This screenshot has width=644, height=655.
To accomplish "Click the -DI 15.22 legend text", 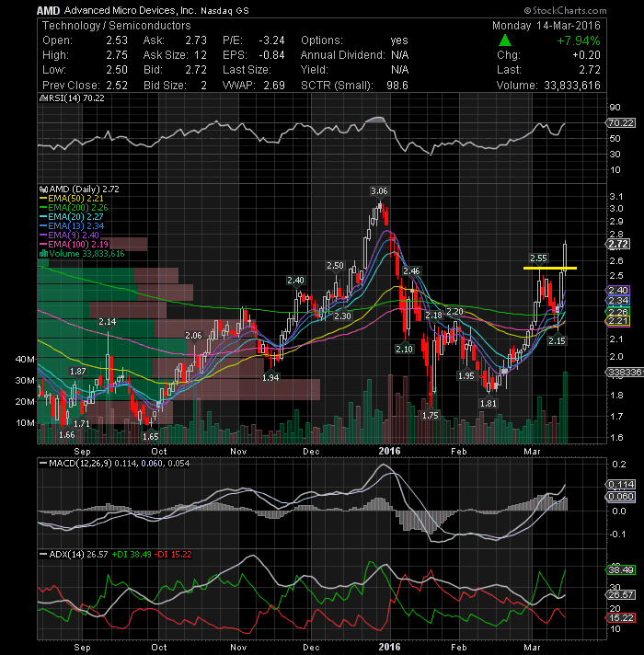I will coord(173,555).
